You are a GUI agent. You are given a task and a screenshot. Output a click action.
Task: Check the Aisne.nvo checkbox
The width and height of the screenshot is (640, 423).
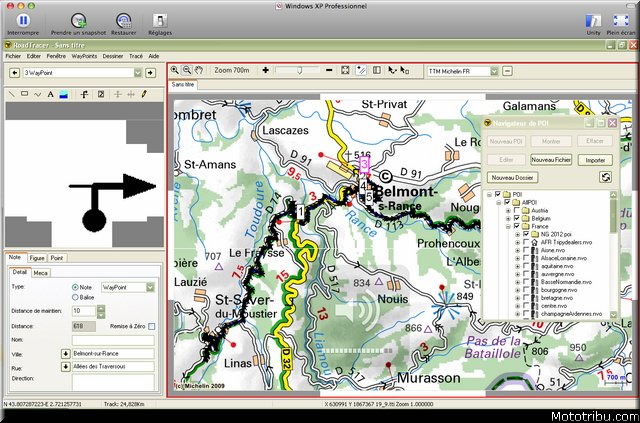click(x=526, y=250)
